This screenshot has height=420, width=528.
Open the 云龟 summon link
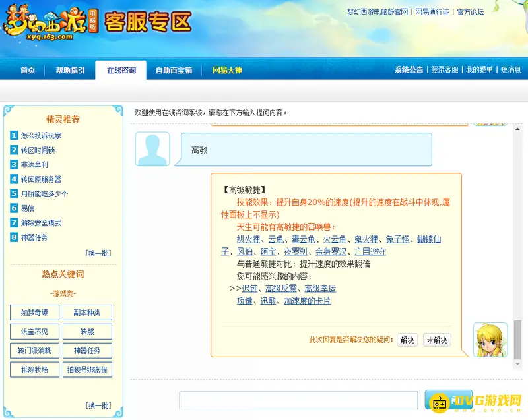click(x=276, y=239)
